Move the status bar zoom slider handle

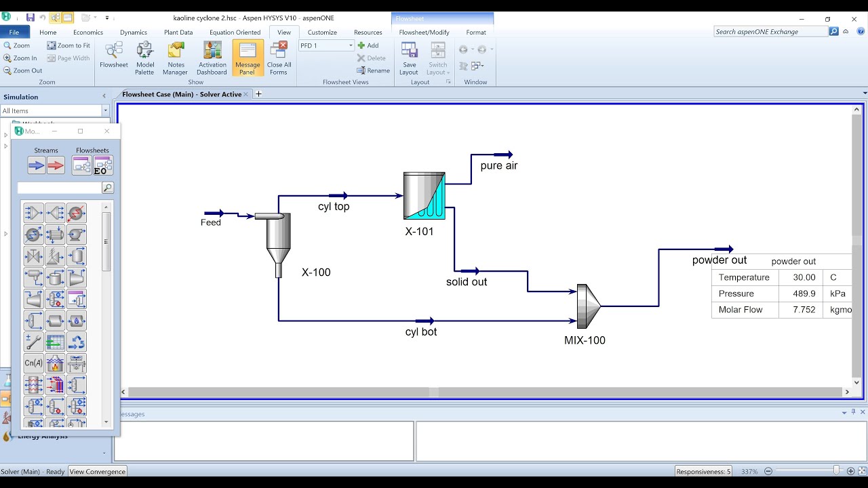(x=836, y=471)
